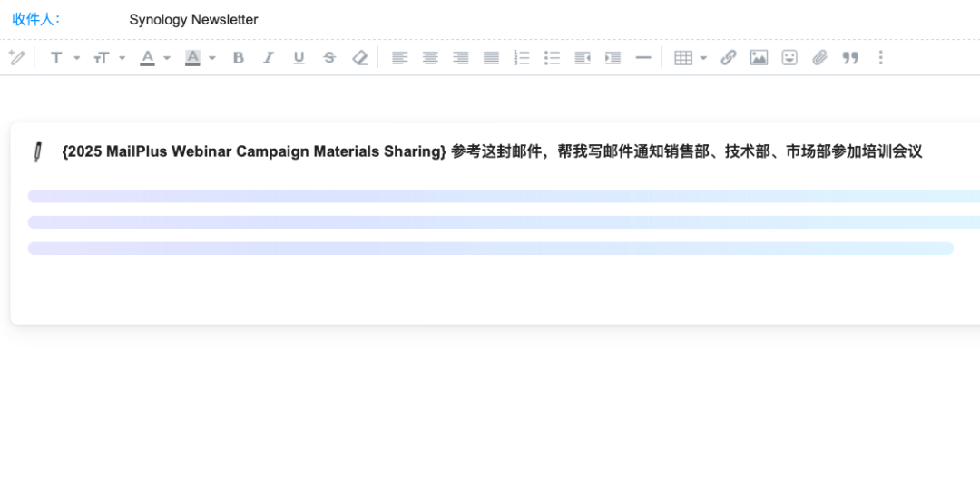Click the AI magic wand icon
Screen dimensions: 980x488
[x=16, y=57]
